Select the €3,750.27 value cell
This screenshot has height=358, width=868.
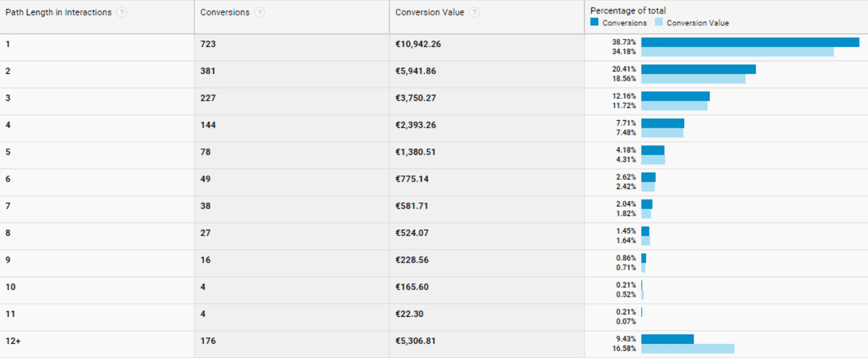click(487, 101)
